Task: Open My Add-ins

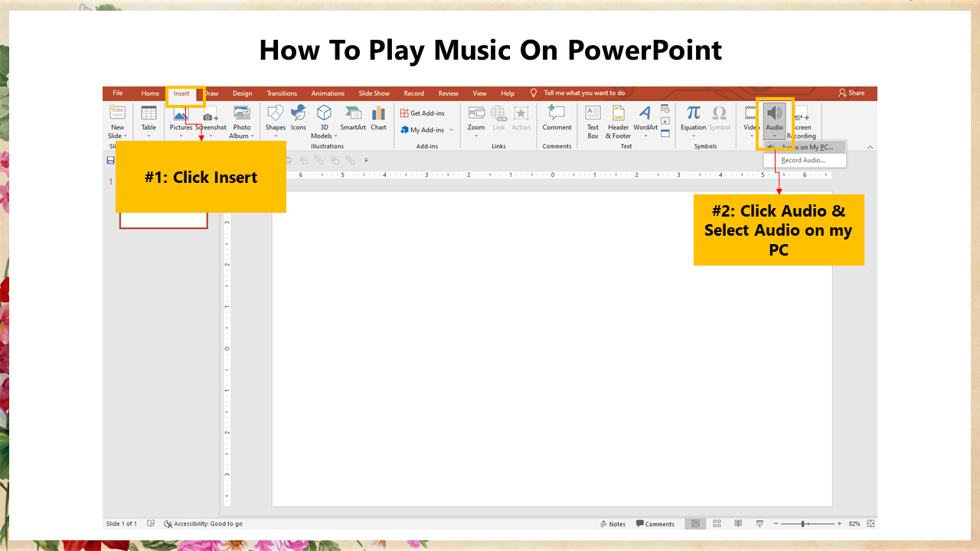Action: (423, 130)
